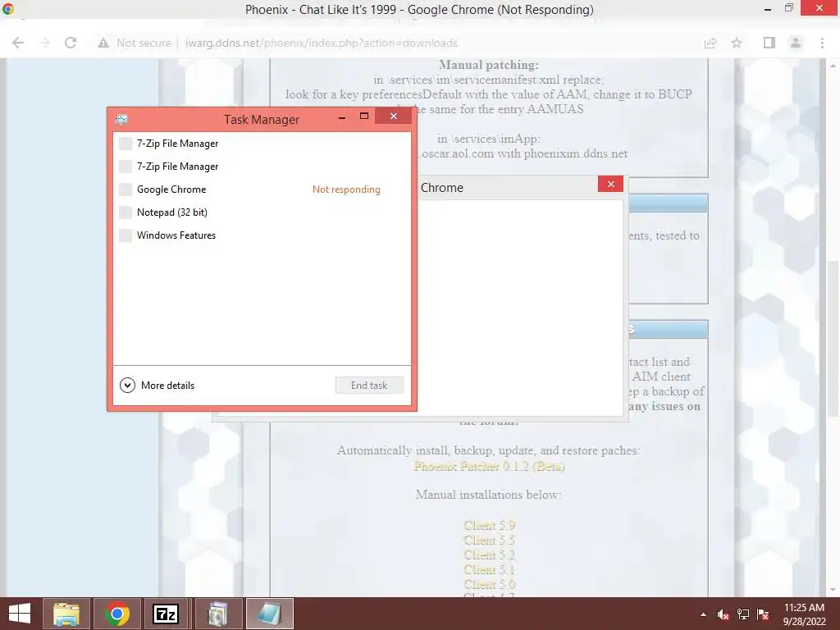The height and width of the screenshot is (630, 840).
Task: Open Action Center flag icon
Action: coord(763,614)
